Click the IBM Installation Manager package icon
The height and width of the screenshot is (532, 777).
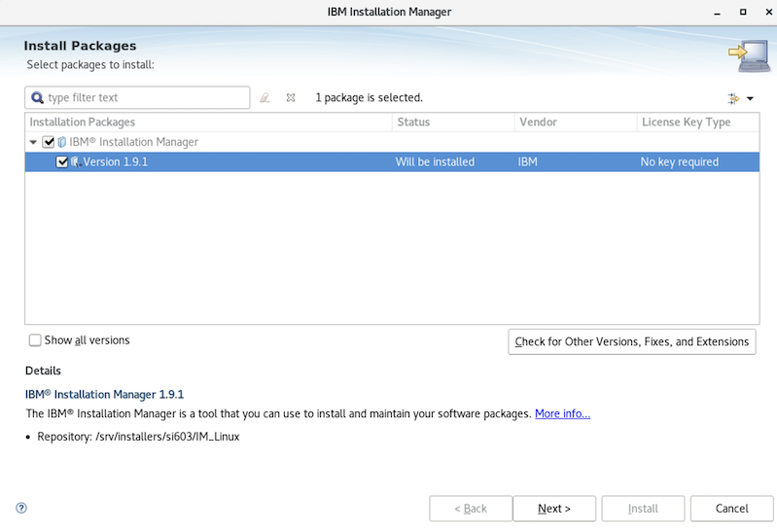point(62,142)
